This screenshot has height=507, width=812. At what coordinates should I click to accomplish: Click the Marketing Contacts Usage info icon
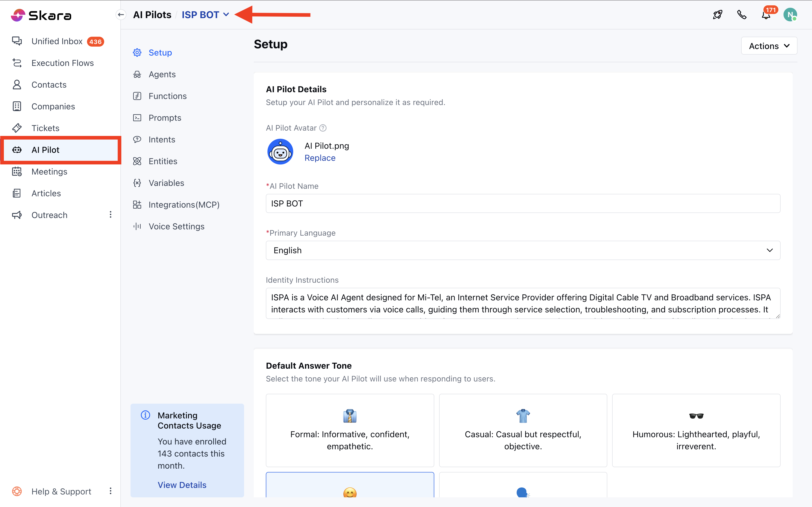coord(145,415)
